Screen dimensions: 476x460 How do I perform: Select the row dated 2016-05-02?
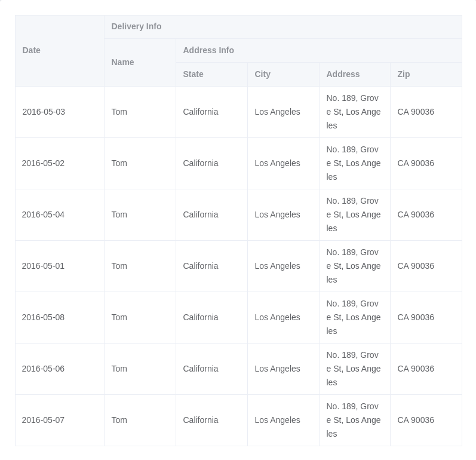click(239, 163)
